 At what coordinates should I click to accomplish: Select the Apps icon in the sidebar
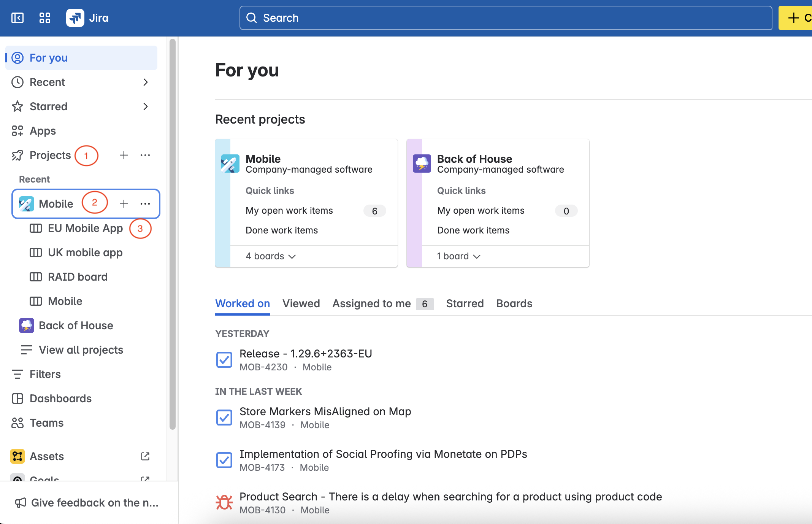tap(17, 131)
